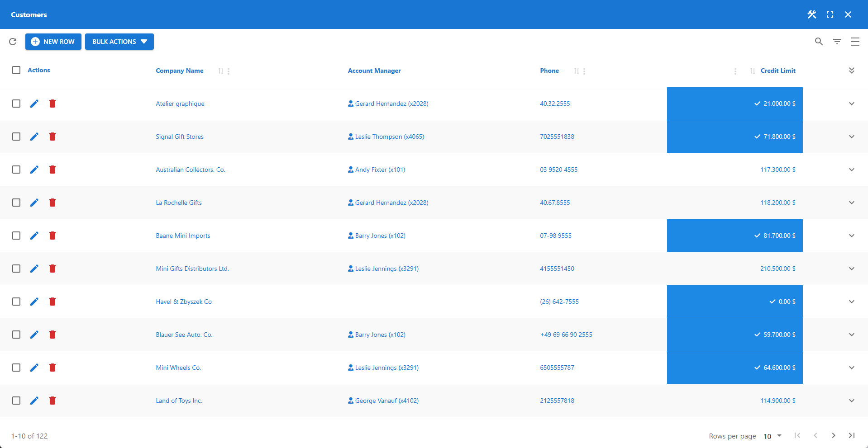
Task: Sort by the Company Name column
Action: 221,71
